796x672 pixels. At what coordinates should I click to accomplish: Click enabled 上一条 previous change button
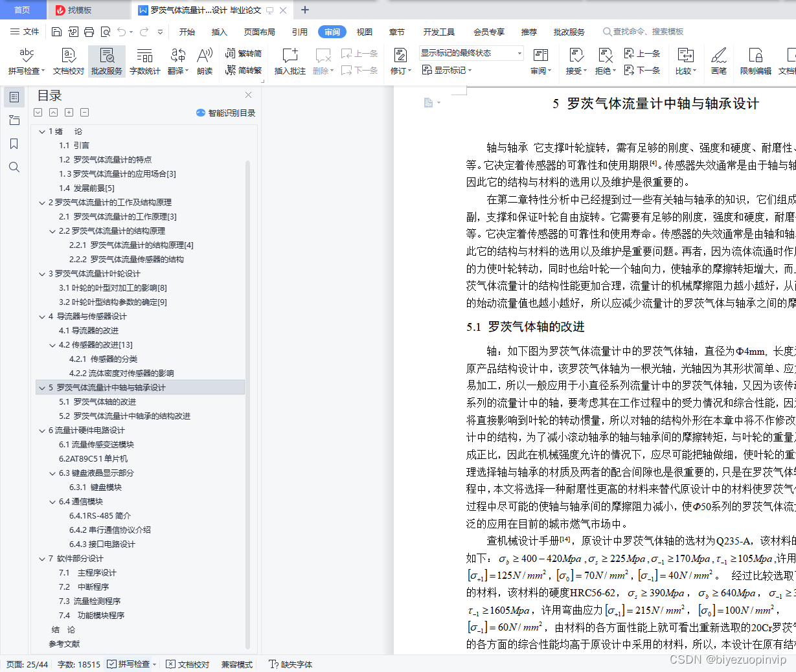(642, 53)
